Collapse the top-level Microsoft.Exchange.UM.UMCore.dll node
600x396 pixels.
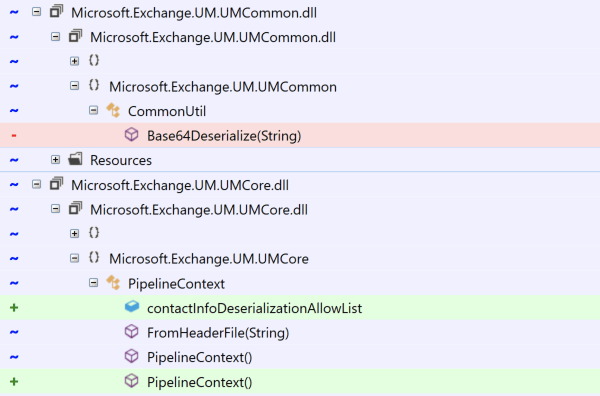pos(36,184)
